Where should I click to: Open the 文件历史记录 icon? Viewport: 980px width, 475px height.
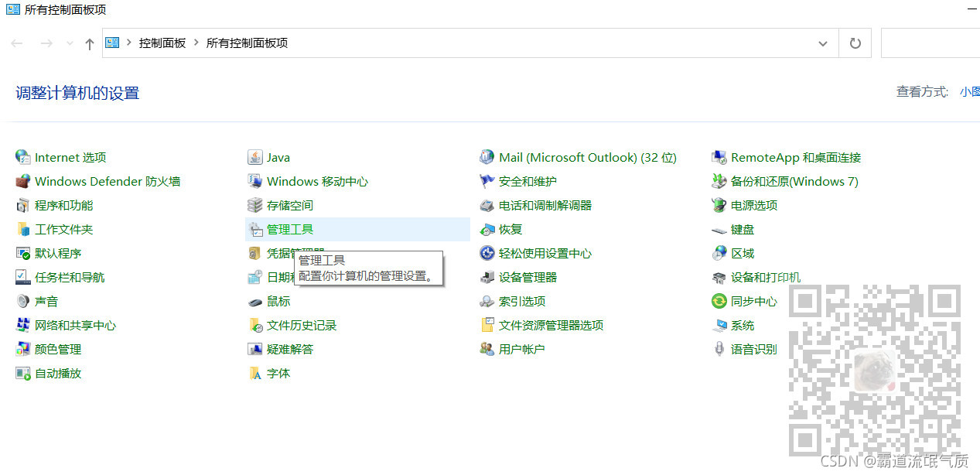pyautogui.click(x=254, y=325)
